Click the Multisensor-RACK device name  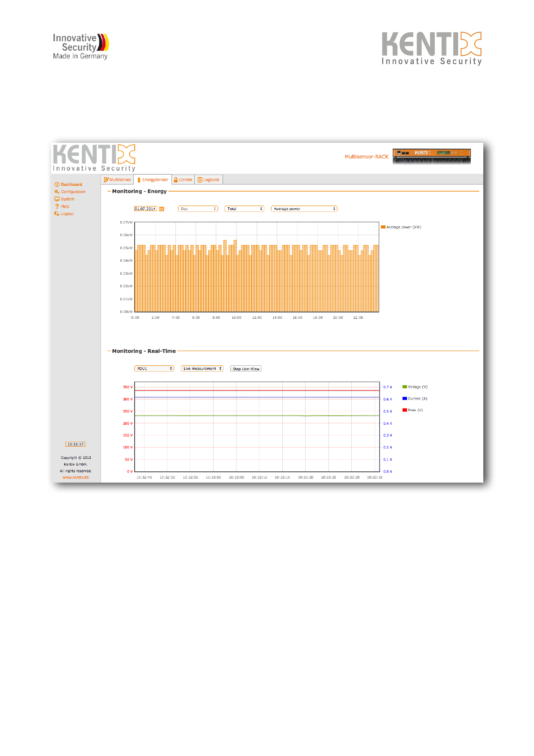point(367,157)
